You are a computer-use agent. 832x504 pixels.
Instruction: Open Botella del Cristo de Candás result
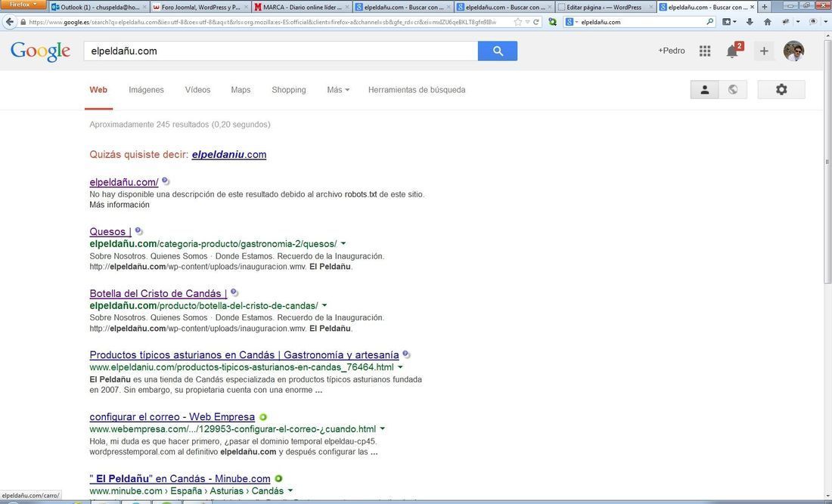(x=158, y=294)
